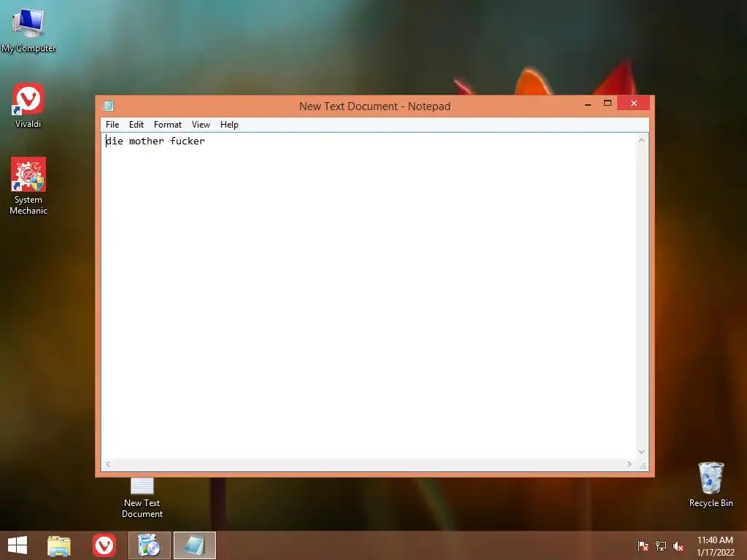Click the vertical scrollbar down arrow
747x560 pixels.
pos(642,452)
